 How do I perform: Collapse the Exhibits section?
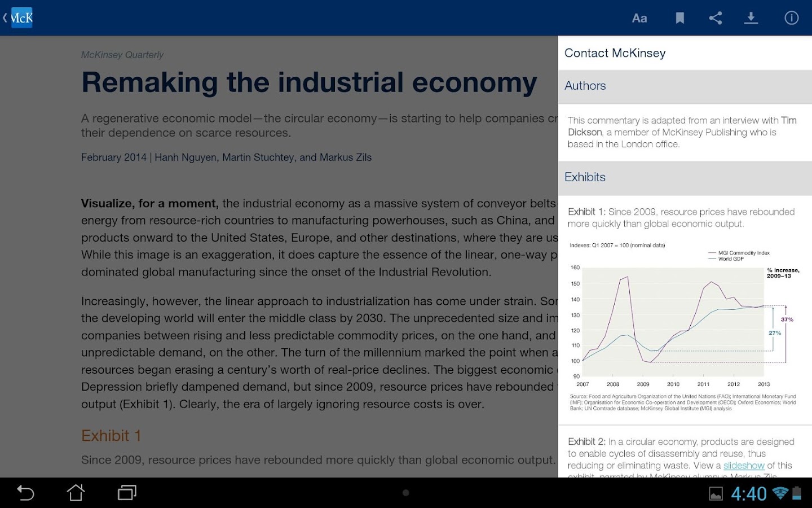click(585, 177)
